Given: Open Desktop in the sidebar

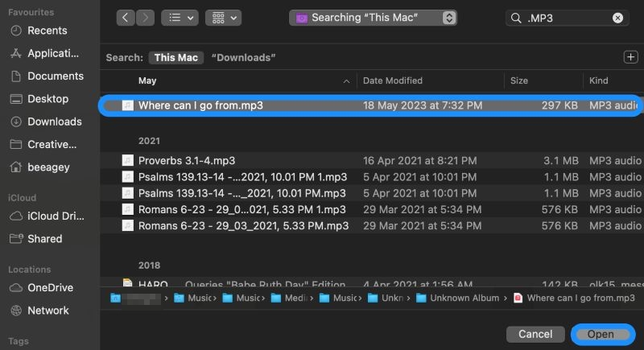Looking at the screenshot, I should [47, 99].
